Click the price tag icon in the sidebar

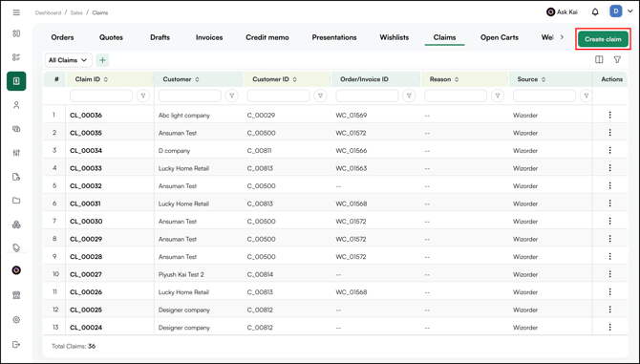tap(16, 247)
